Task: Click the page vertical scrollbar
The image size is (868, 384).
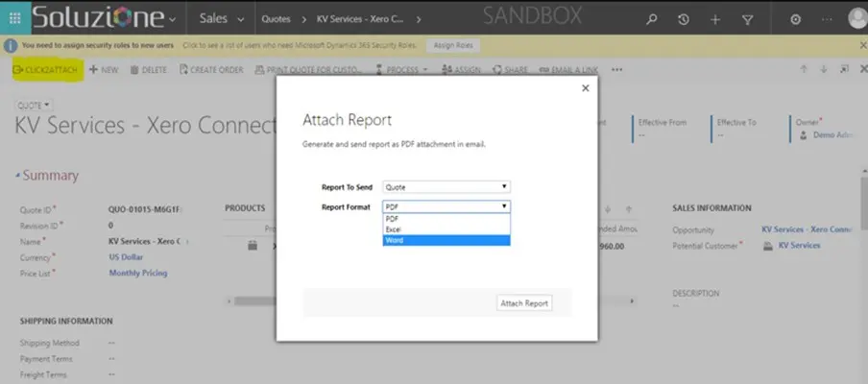Action: click(863, 202)
